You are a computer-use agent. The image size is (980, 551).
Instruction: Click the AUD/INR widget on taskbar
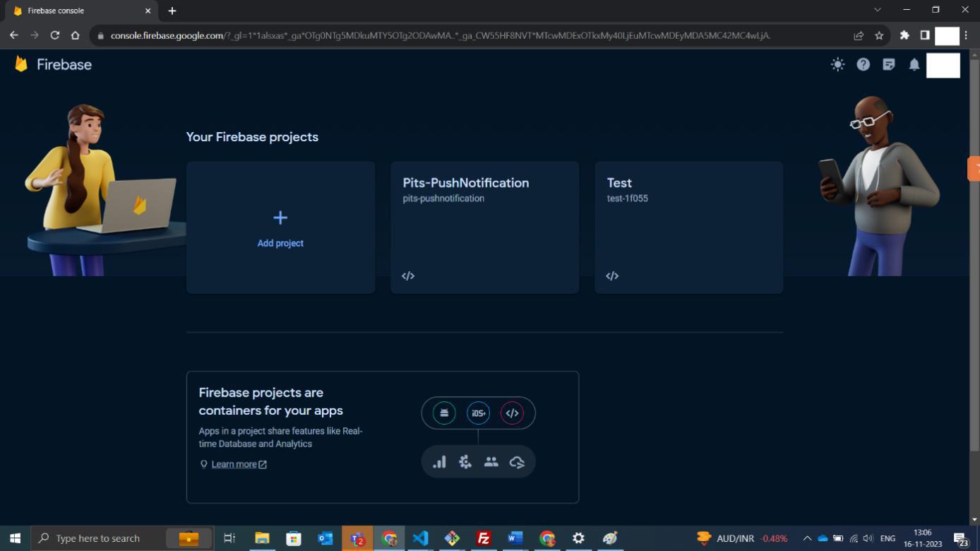pyautogui.click(x=741, y=538)
